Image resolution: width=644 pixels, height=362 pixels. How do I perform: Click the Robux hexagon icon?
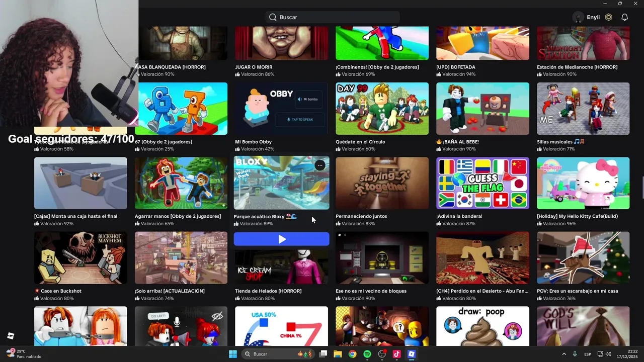[x=608, y=17]
